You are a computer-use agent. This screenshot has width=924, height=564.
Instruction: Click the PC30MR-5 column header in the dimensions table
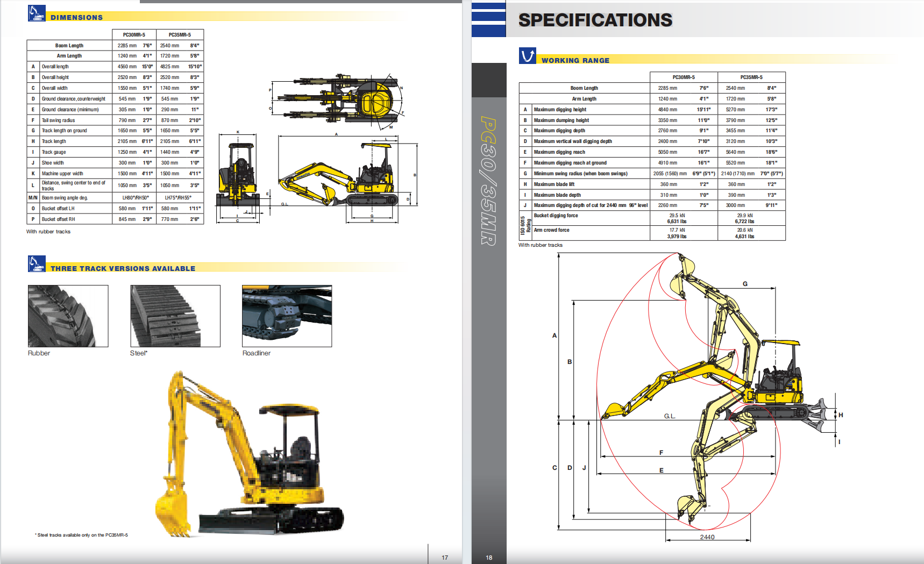point(134,35)
